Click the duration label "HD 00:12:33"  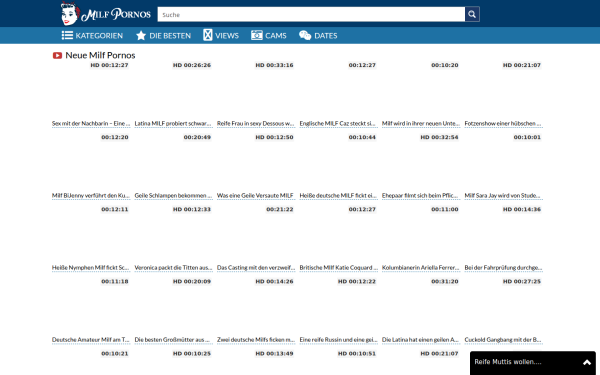pyautogui.click(x=192, y=209)
